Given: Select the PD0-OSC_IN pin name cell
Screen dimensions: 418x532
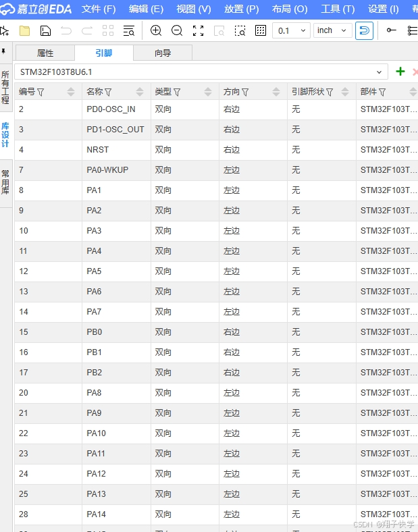Looking at the screenshot, I should coord(116,109).
